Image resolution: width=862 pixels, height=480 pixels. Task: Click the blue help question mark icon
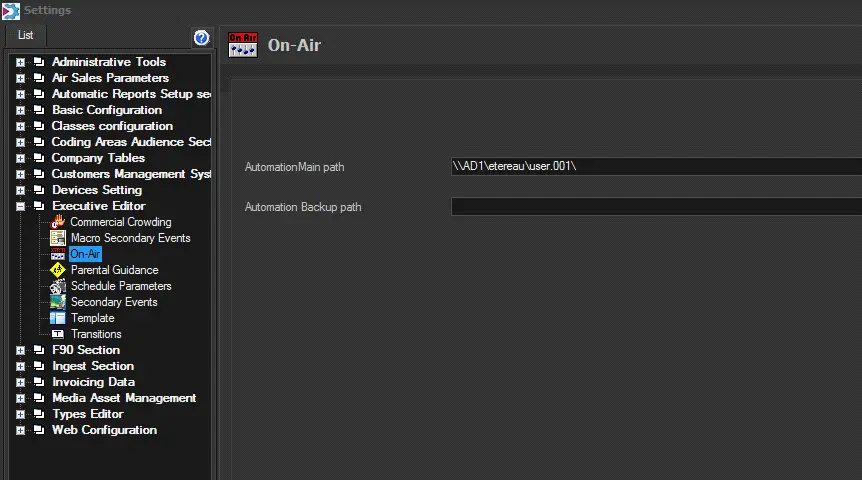(x=201, y=37)
